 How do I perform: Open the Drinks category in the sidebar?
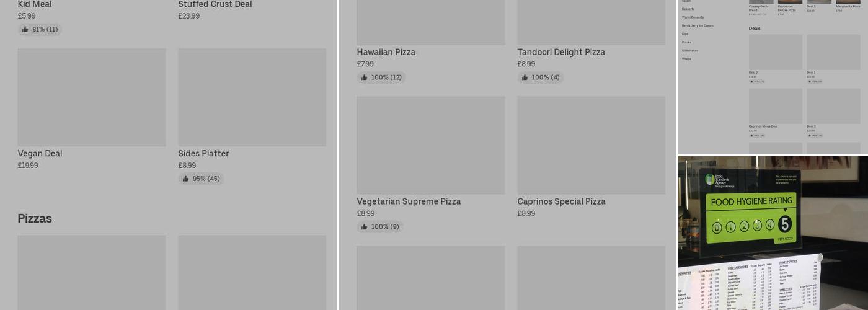coord(686,42)
